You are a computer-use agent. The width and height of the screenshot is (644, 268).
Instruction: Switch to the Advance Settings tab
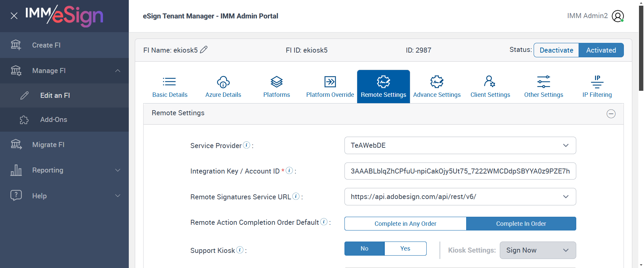point(437,86)
